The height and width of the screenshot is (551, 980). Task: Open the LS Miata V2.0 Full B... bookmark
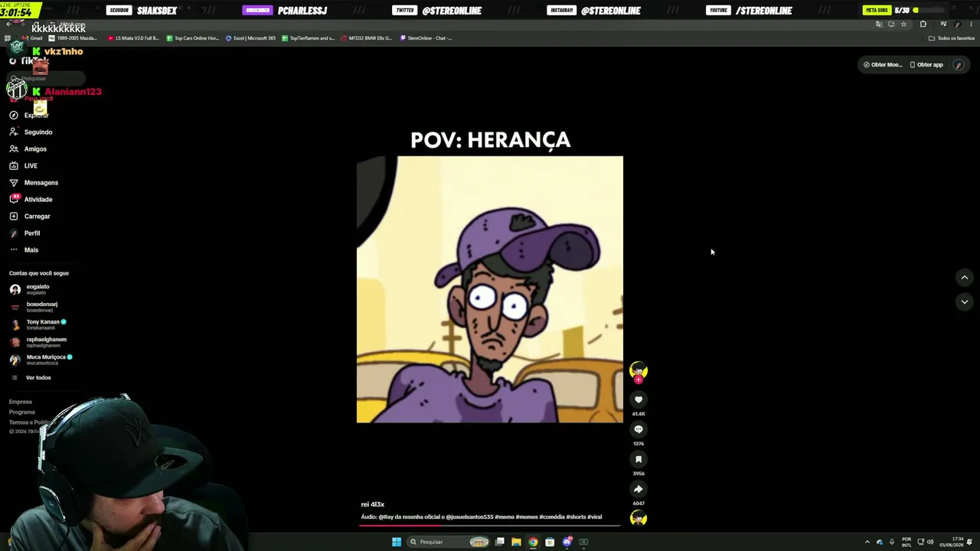point(133,38)
